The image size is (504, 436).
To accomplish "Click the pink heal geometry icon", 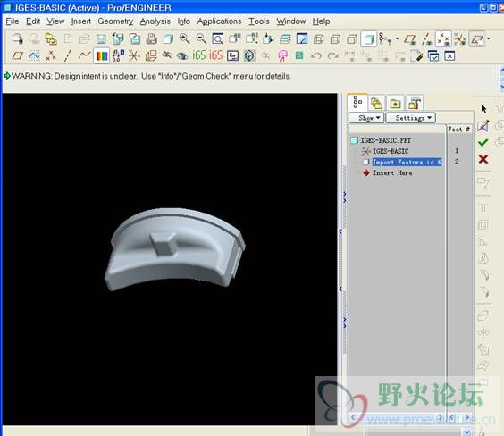I will pyautogui.click(x=283, y=56).
